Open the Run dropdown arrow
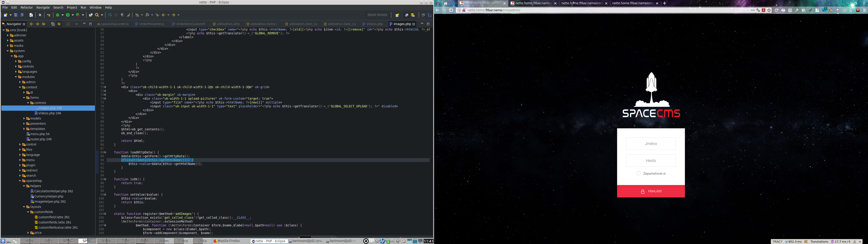Image resolution: width=868 pixels, height=244 pixels. tap(72, 15)
